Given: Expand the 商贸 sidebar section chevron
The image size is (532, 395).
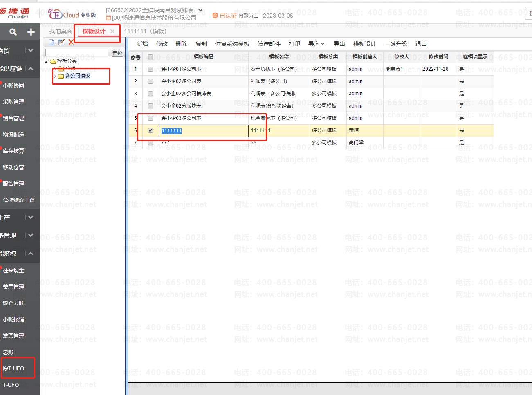Looking at the screenshot, I should [31, 50].
